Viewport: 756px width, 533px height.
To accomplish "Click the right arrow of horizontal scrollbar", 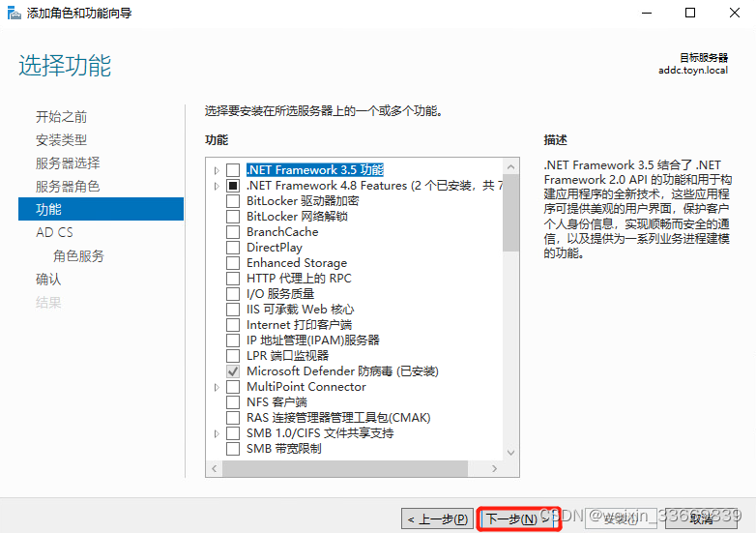I will click(x=494, y=468).
